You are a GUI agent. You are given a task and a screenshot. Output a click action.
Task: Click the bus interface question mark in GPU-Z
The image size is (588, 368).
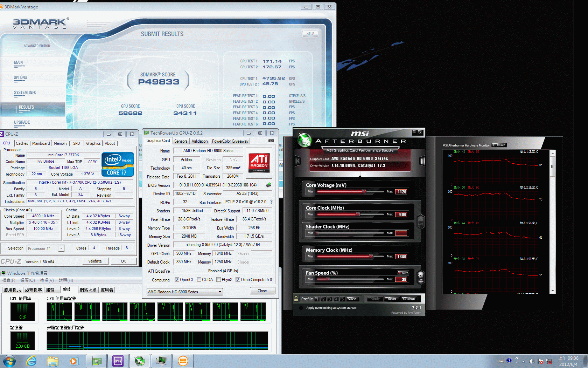pos(271,202)
